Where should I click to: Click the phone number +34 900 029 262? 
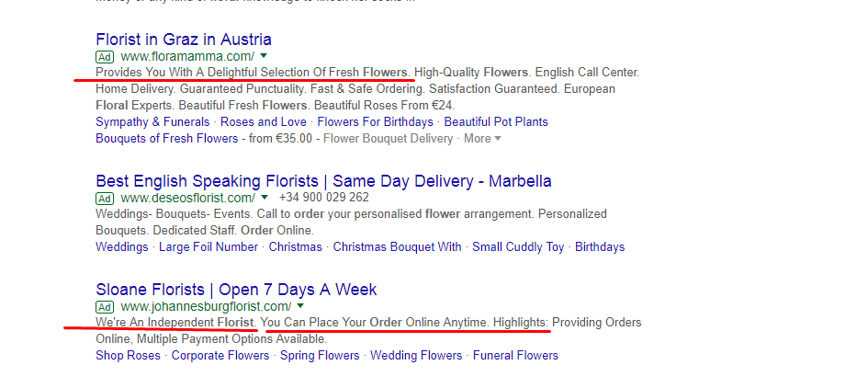pyautogui.click(x=324, y=198)
